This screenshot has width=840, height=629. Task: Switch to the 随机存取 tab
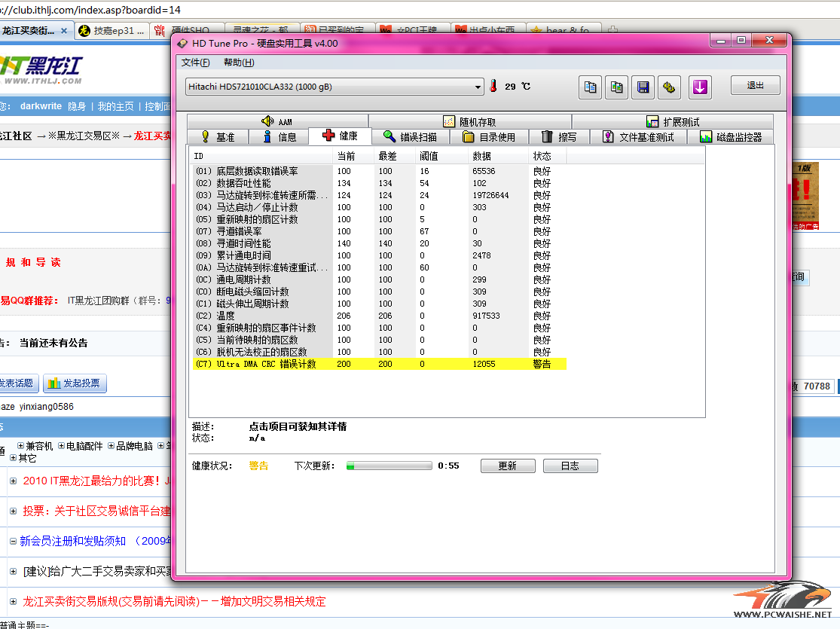[x=470, y=121]
